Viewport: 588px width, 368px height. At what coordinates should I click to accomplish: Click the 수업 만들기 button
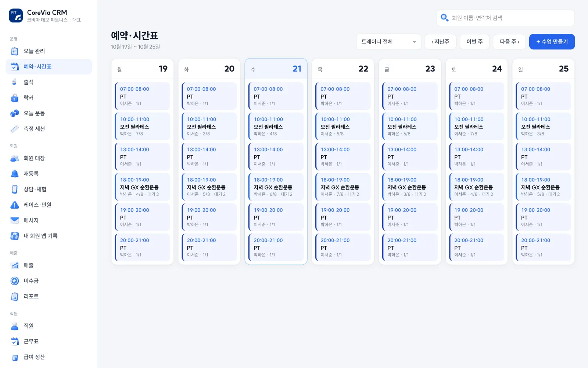pos(552,42)
